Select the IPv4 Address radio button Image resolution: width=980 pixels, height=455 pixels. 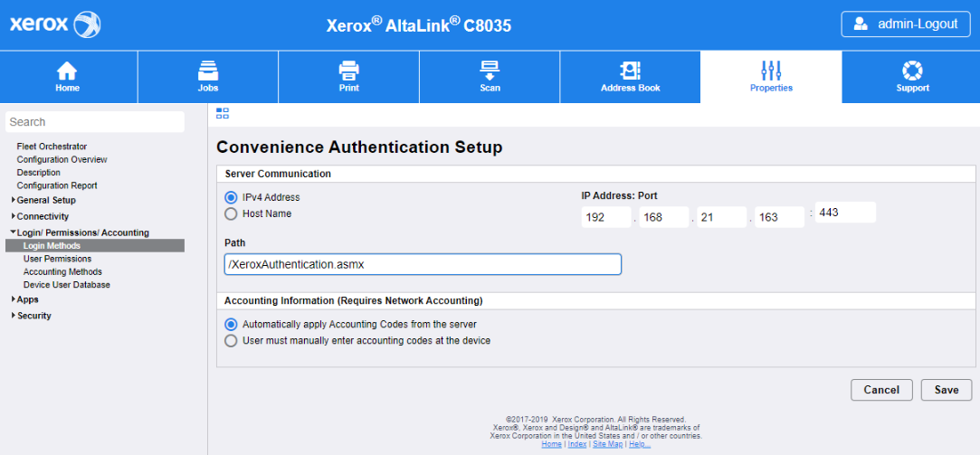(231, 197)
